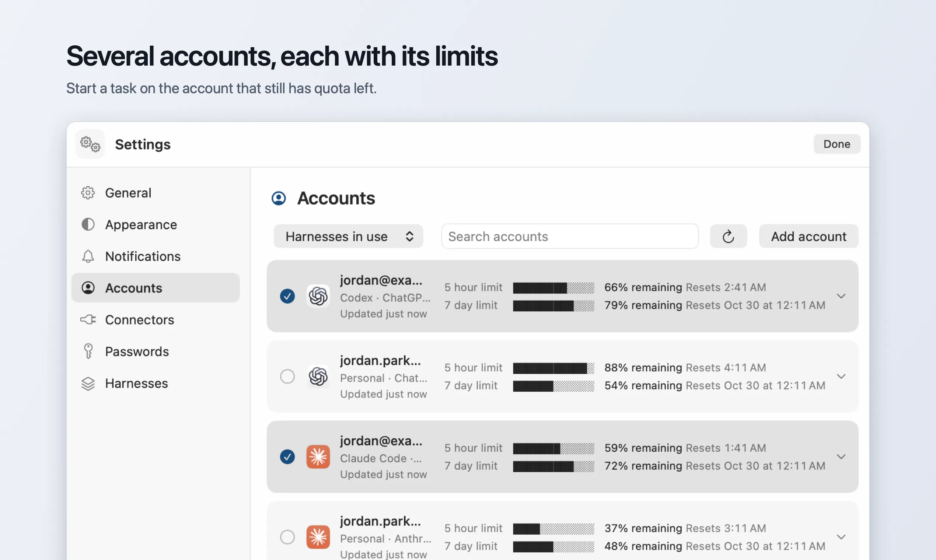Expand the Codex account row chevron

click(x=841, y=296)
